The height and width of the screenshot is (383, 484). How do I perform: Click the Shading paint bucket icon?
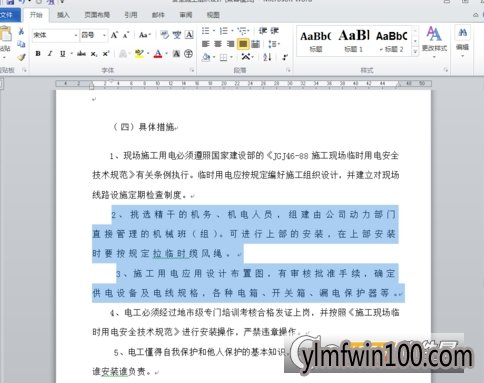(206, 57)
